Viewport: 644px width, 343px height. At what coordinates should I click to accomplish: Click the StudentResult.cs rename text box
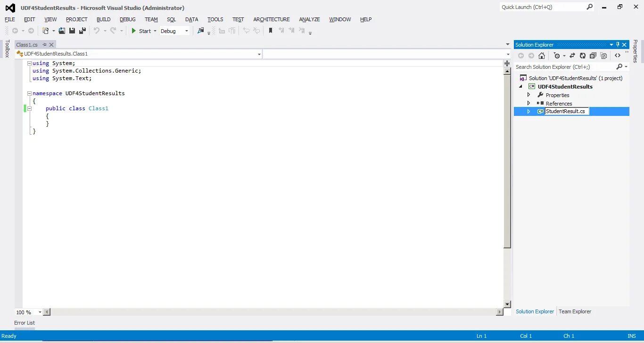pyautogui.click(x=567, y=112)
